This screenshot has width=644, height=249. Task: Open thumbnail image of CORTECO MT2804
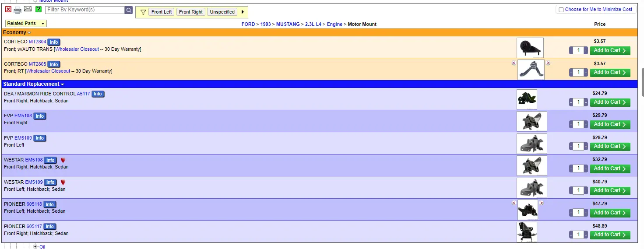pyautogui.click(x=530, y=48)
